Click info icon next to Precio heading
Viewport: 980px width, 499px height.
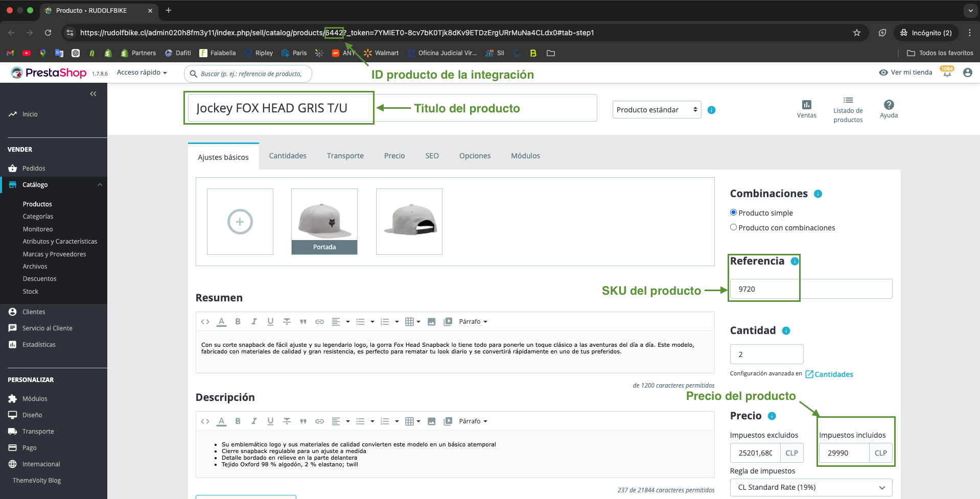[772, 416]
